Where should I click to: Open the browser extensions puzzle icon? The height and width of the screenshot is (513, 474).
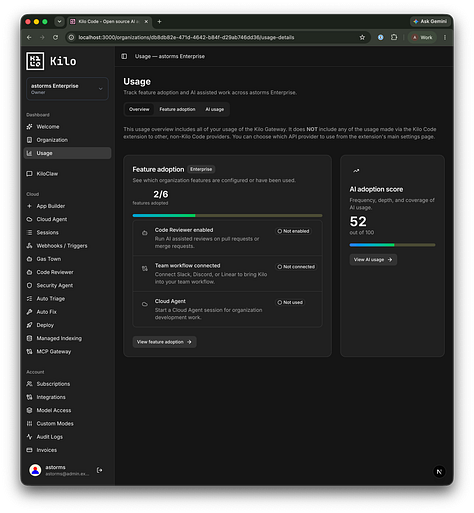click(394, 37)
